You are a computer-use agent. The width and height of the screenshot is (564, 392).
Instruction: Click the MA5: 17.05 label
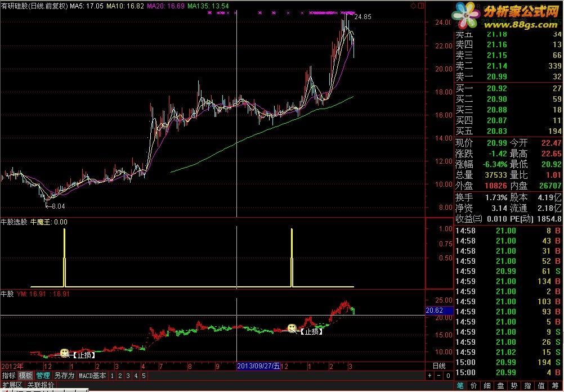[86, 6]
